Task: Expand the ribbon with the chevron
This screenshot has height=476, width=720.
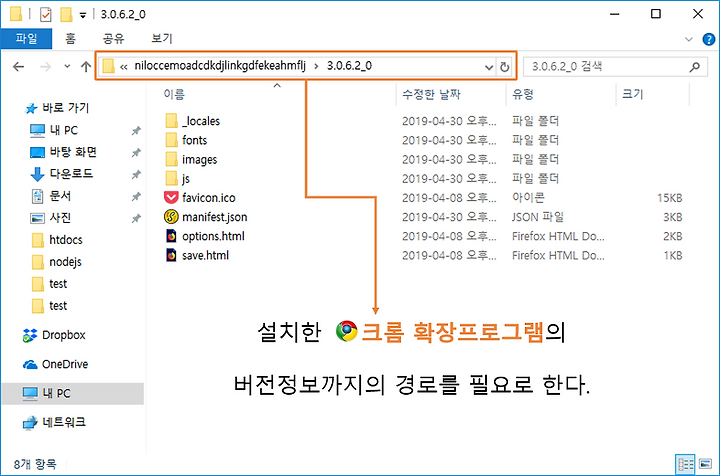Action: tap(689, 39)
